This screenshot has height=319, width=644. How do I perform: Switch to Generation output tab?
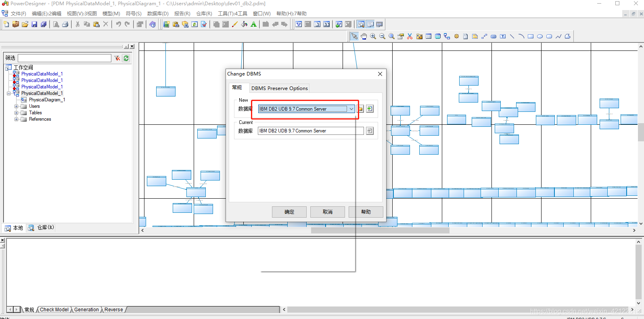click(x=86, y=310)
